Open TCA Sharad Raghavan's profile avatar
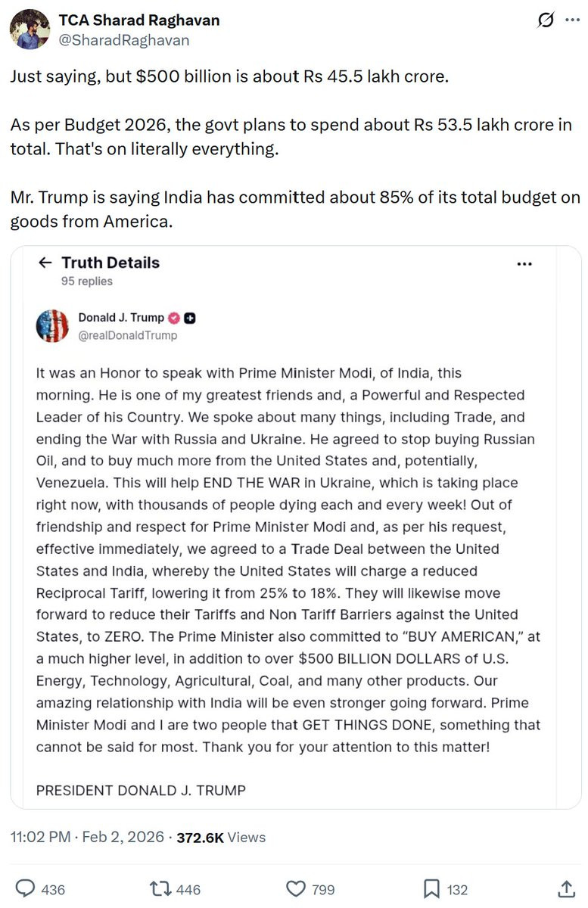The height and width of the screenshot is (908, 588). [30, 30]
